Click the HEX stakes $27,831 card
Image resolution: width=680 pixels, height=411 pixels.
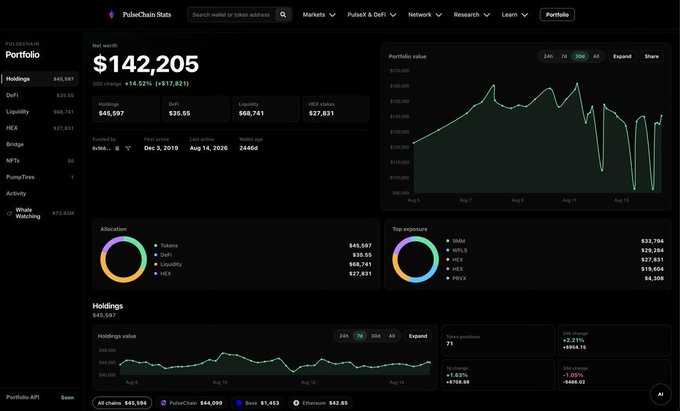pyautogui.click(x=336, y=109)
